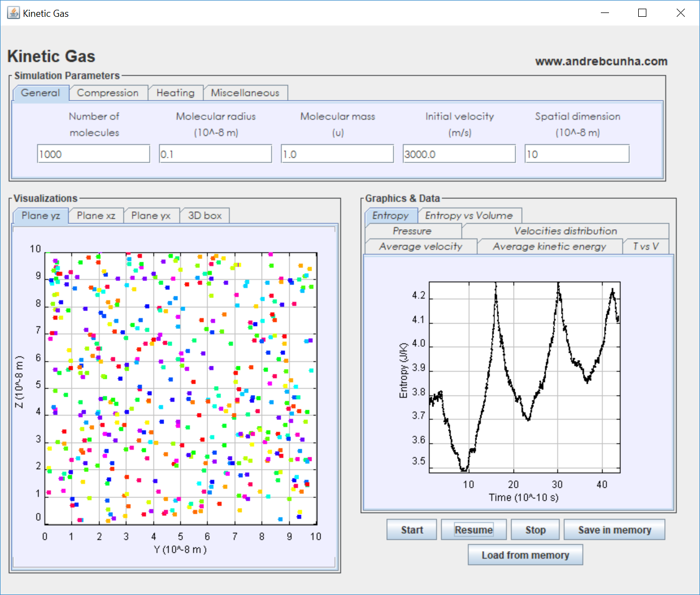Switch to the General parameters tab

(x=41, y=93)
